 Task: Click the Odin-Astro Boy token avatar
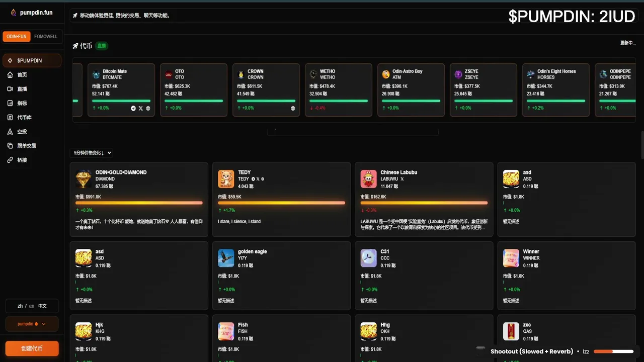[x=386, y=74]
